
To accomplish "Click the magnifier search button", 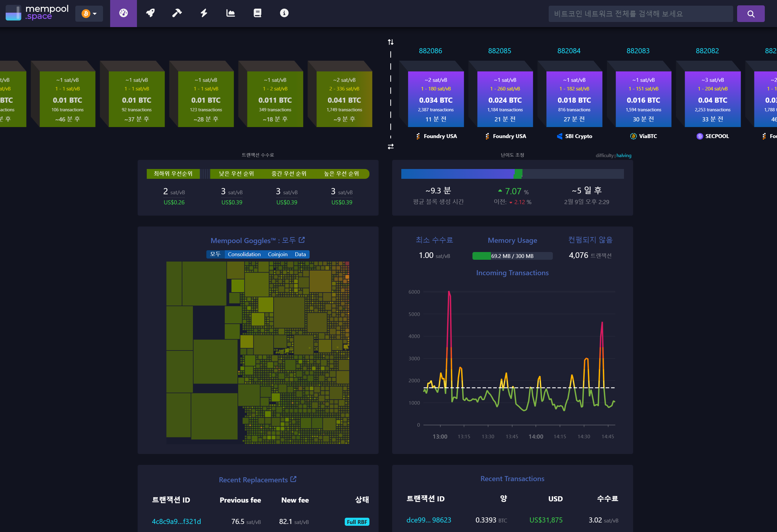I will [x=750, y=14].
